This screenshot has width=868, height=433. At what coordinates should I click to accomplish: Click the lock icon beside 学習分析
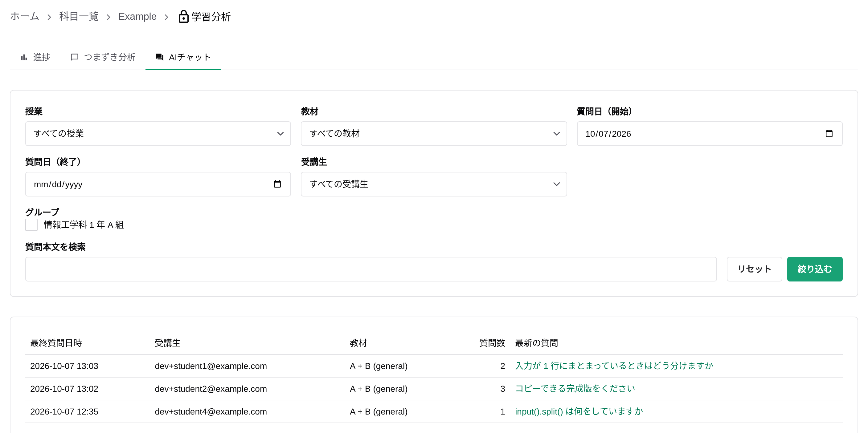tap(183, 17)
